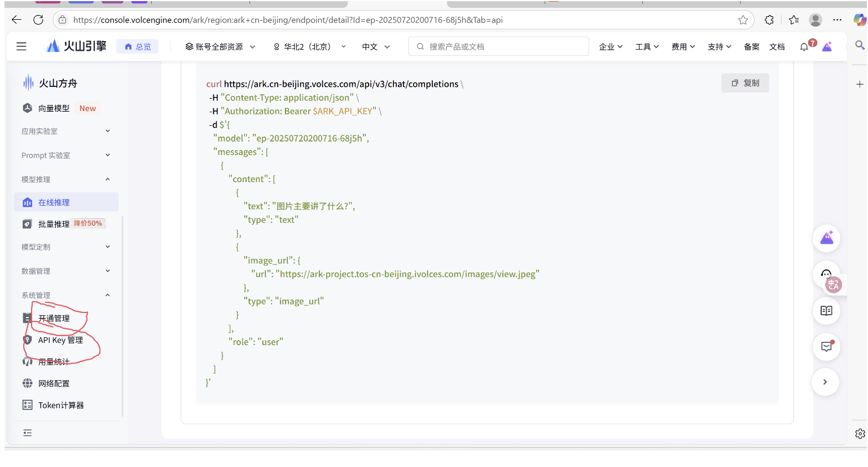This screenshot has height=467, width=868.
Task: Open the Copilot icon in the browser toolbar
Action: pyautogui.click(x=860, y=20)
